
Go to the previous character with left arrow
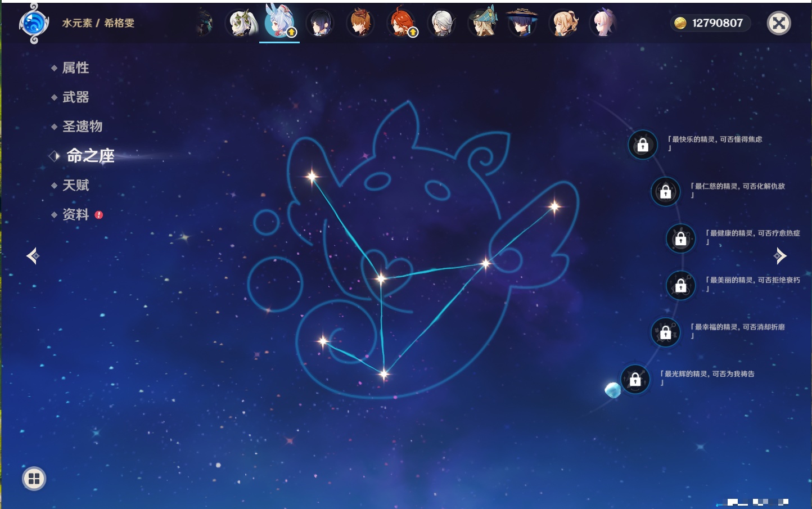(x=33, y=256)
